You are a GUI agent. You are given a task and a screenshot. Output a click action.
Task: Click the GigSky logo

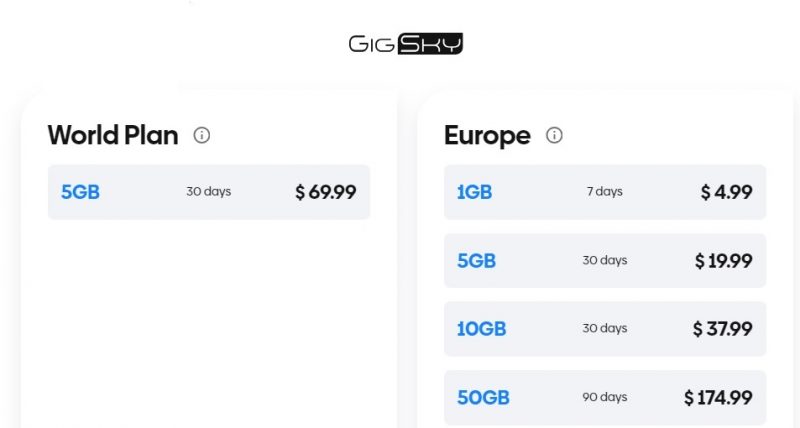[406, 44]
